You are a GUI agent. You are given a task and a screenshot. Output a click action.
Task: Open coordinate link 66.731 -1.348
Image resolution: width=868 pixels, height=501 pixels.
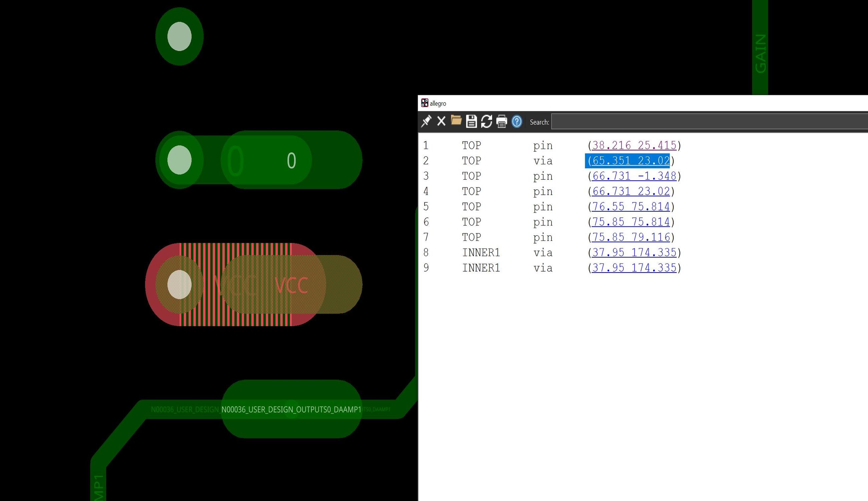pos(634,176)
